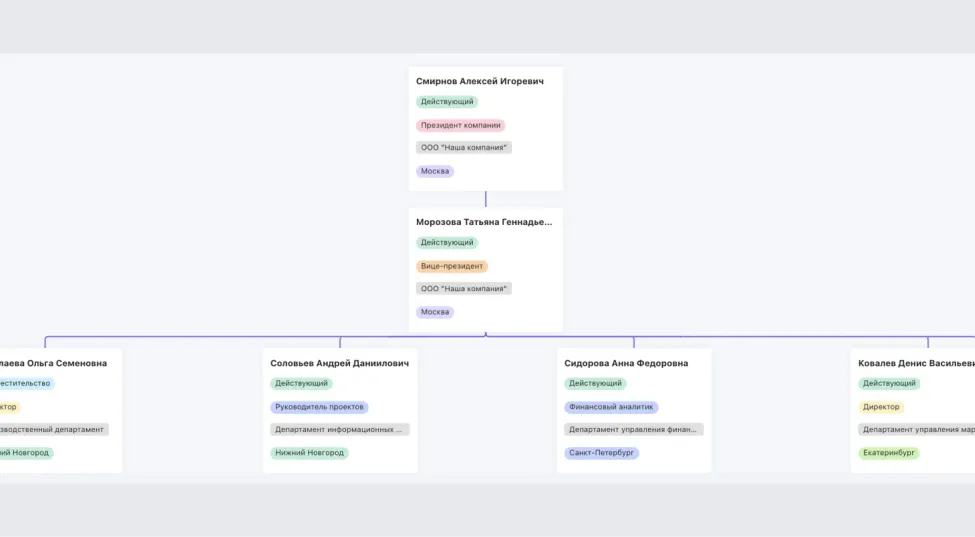Click the Москва tag in Смирнов's card
Image resolution: width=975 pixels, height=537 pixels.
point(435,172)
